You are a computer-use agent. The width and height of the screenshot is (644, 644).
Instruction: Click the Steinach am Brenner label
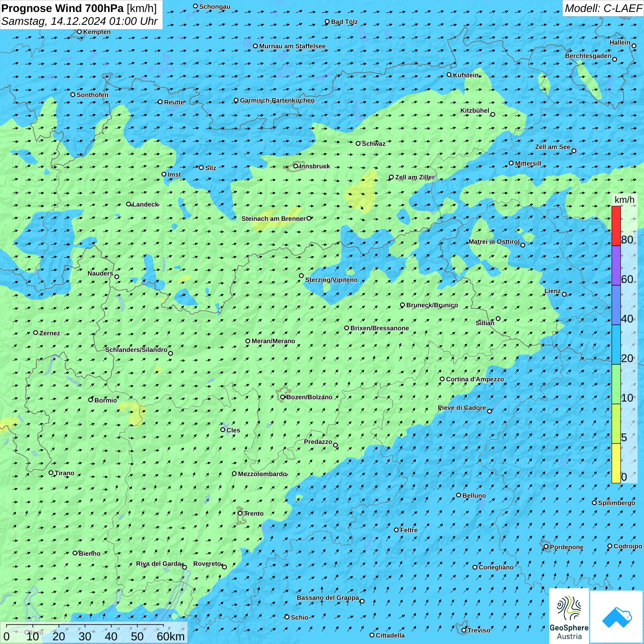tap(274, 218)
